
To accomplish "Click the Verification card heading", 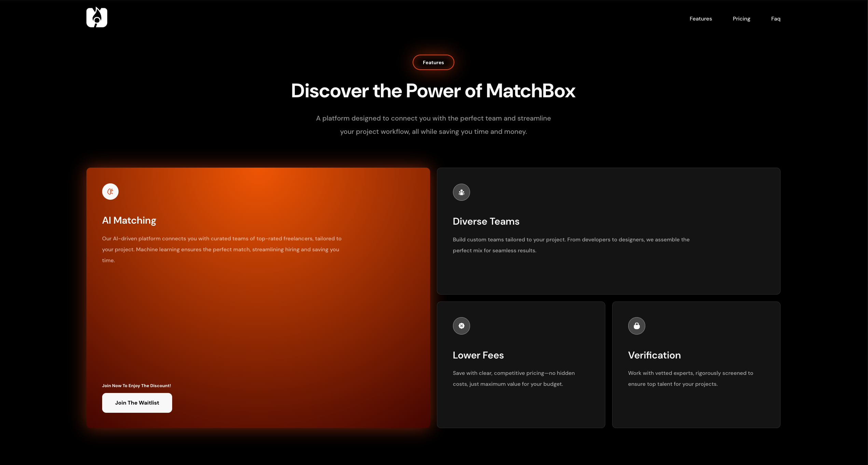I will click(x=654, y=355).
